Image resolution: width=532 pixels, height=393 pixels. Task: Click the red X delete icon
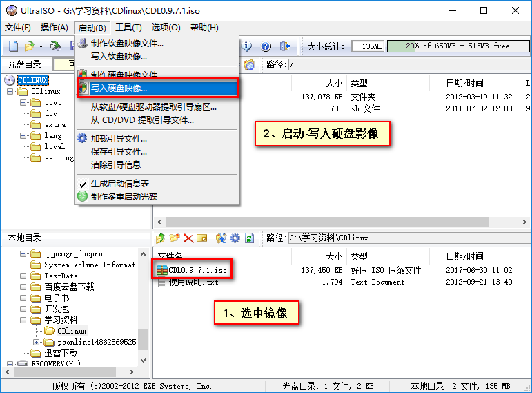point(188,238)
